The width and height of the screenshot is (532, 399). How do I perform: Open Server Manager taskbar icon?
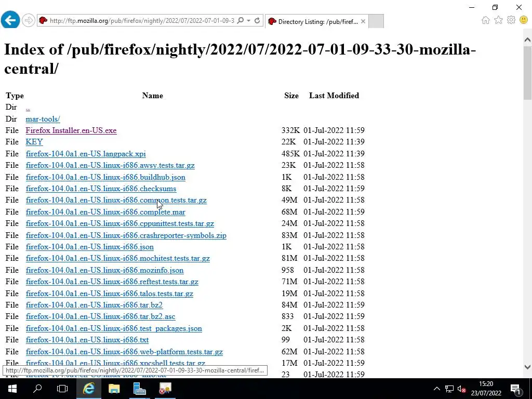pos(139,389)
